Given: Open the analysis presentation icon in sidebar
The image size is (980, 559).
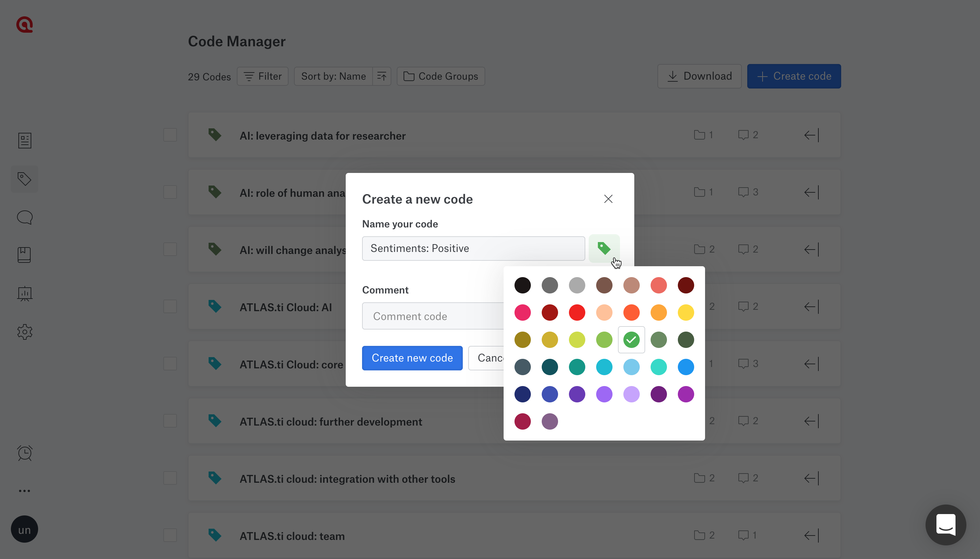Looking at the screenshot, I should click(x=24, y=294).
